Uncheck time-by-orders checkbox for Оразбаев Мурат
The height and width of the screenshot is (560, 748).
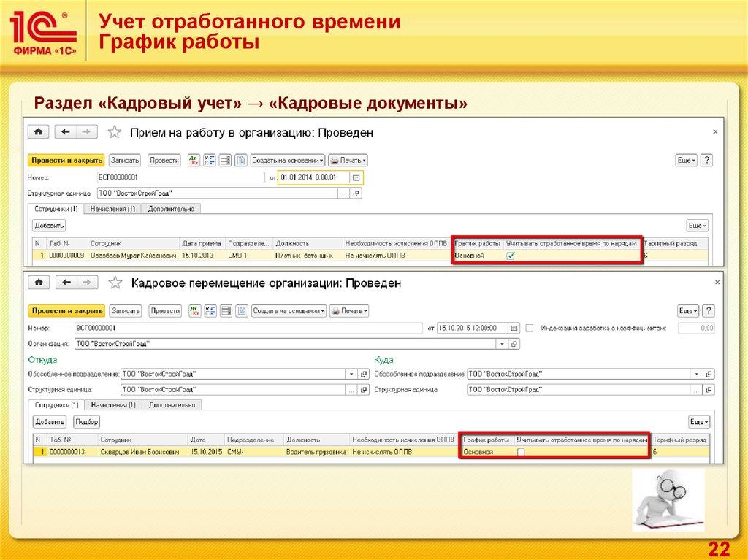[x=511, y=256]
